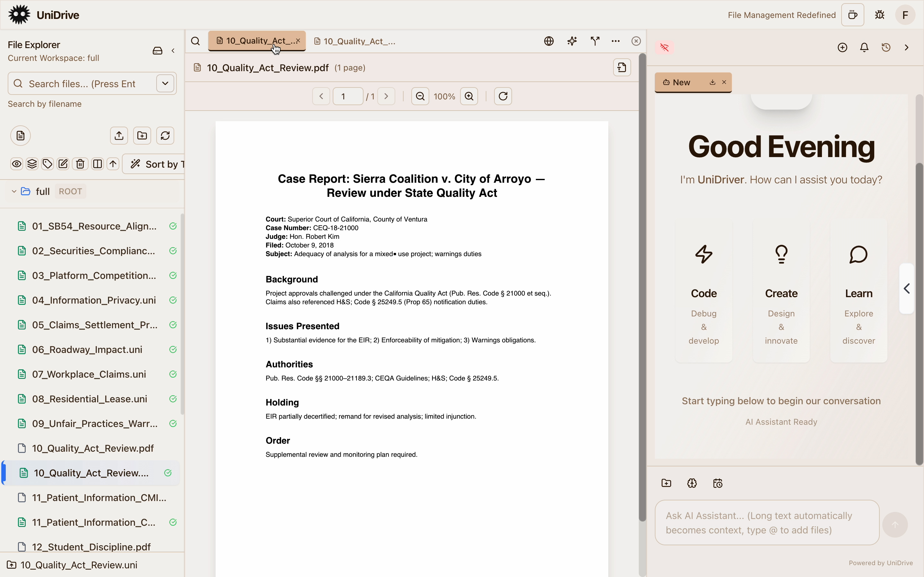
Task: Click the 100% zoom level control
Action: 444,96
